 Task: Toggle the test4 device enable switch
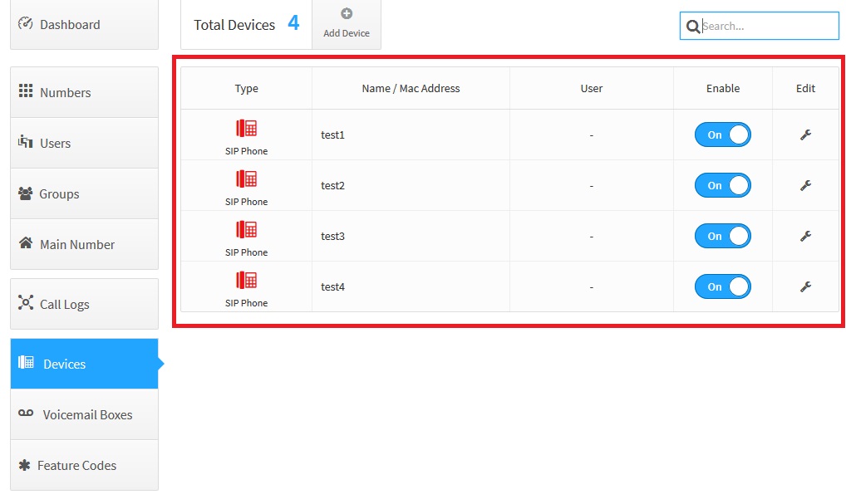(722, 286)
